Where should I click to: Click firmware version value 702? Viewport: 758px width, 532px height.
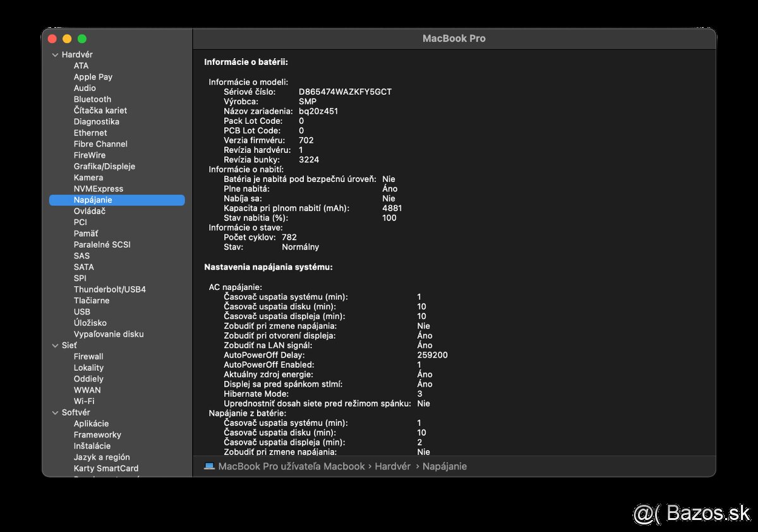click(306, 140)
